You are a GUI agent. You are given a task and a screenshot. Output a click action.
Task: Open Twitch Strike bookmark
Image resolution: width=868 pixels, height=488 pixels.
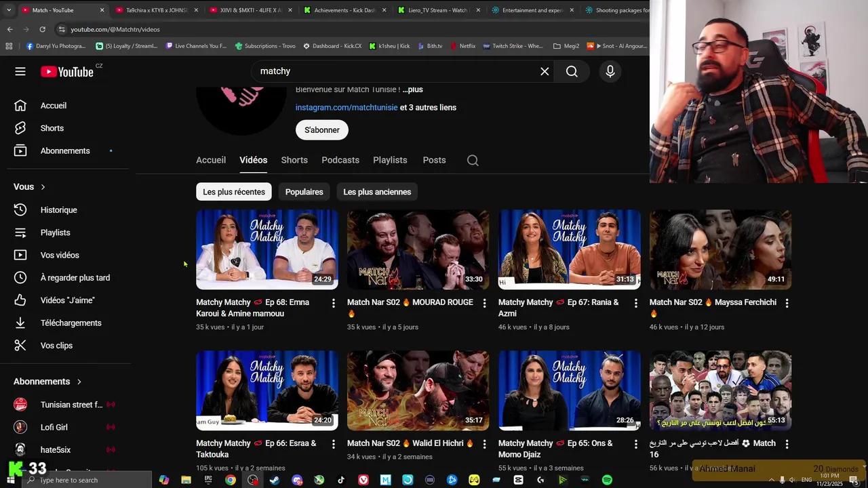(513, 46)
